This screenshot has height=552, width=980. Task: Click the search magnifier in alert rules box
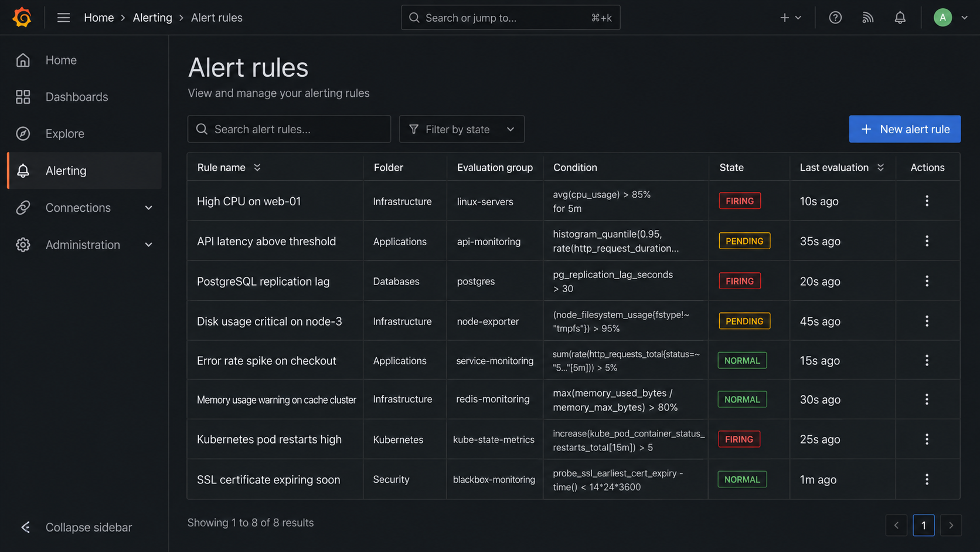pos(202,129)
